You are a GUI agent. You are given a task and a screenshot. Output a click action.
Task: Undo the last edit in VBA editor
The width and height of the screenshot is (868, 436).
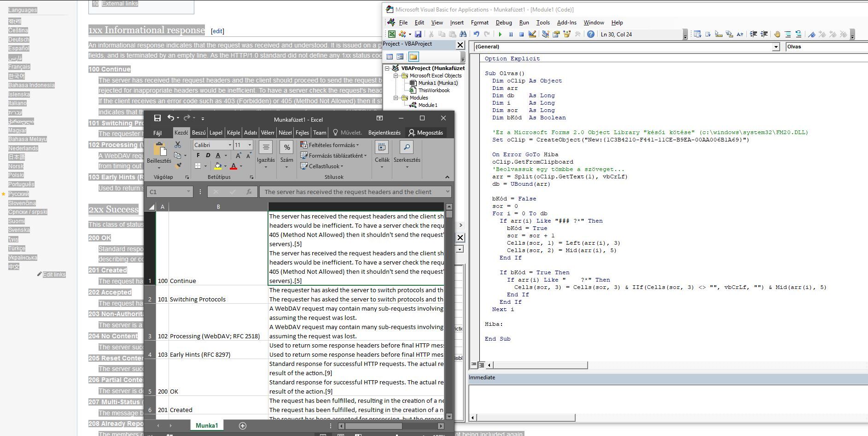[x=477, y=34]
